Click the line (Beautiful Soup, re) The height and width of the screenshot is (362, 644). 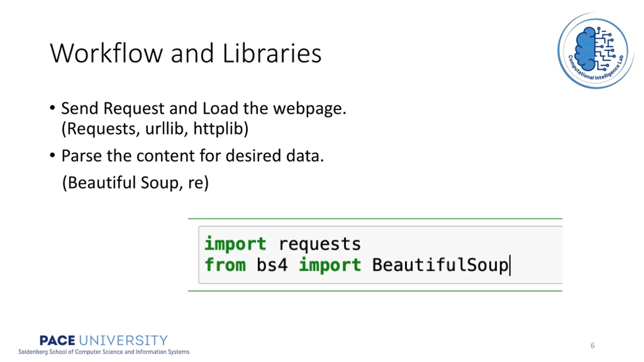click(x=135, y=183)
